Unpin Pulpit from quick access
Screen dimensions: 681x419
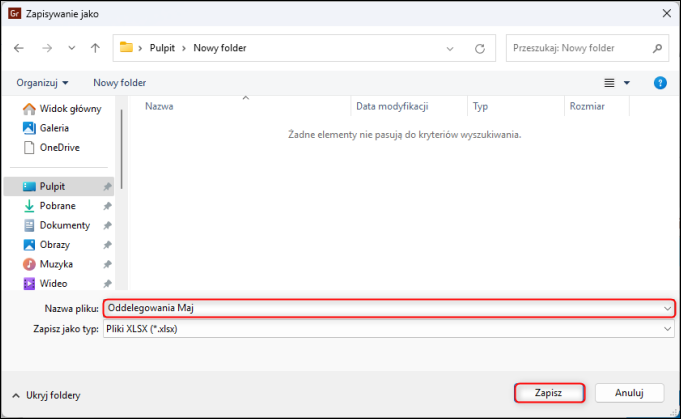pos(107,187)
